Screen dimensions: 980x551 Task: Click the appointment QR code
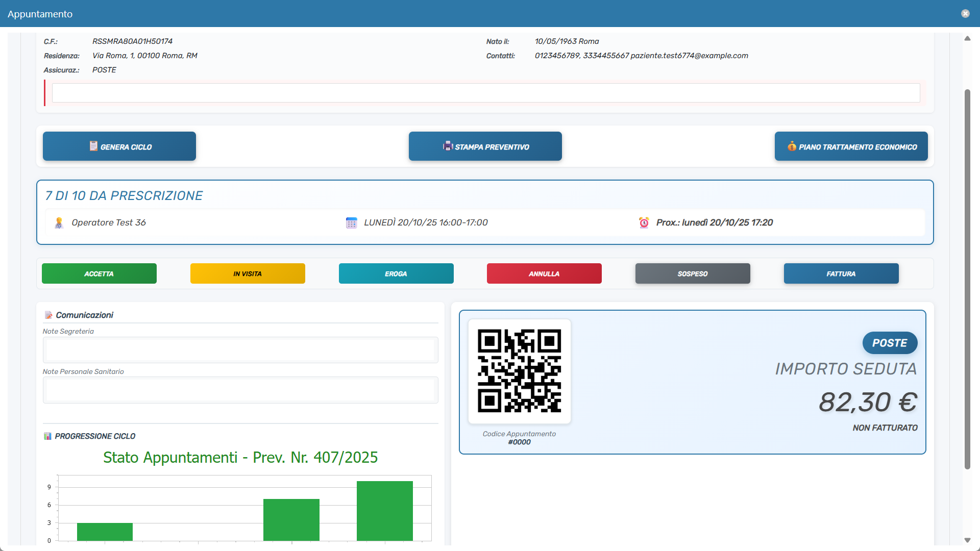[519, 371]
